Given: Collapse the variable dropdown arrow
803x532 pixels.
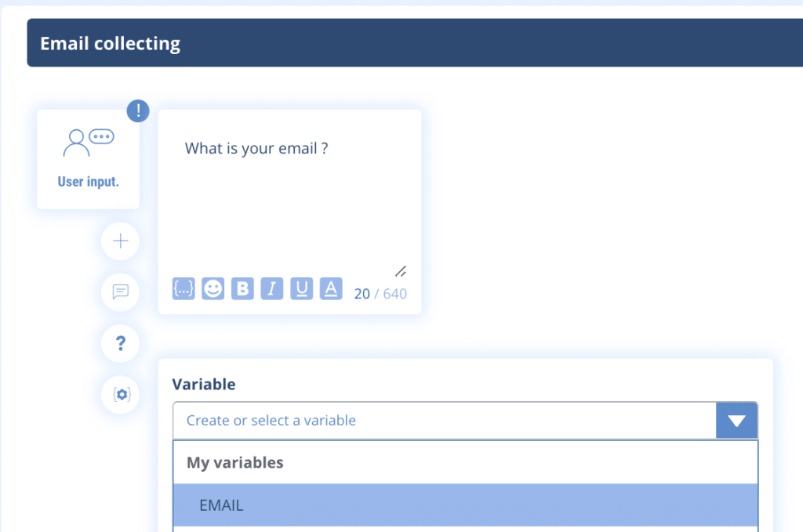Looking at the screenshot, I should (x=736, y=421).
